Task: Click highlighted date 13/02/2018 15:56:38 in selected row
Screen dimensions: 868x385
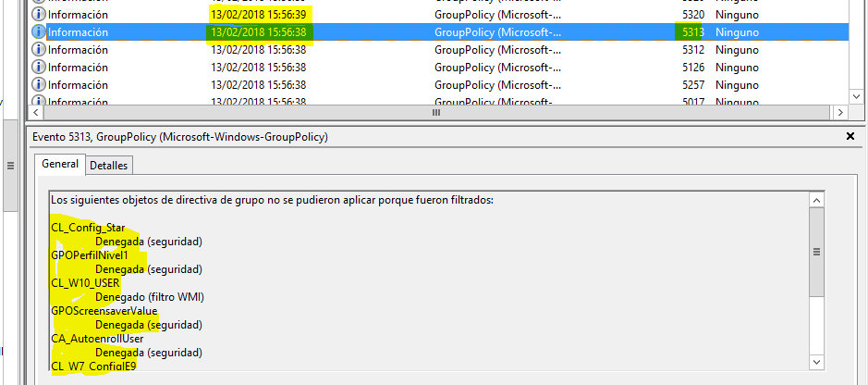Action: click(x=259, y=32)
